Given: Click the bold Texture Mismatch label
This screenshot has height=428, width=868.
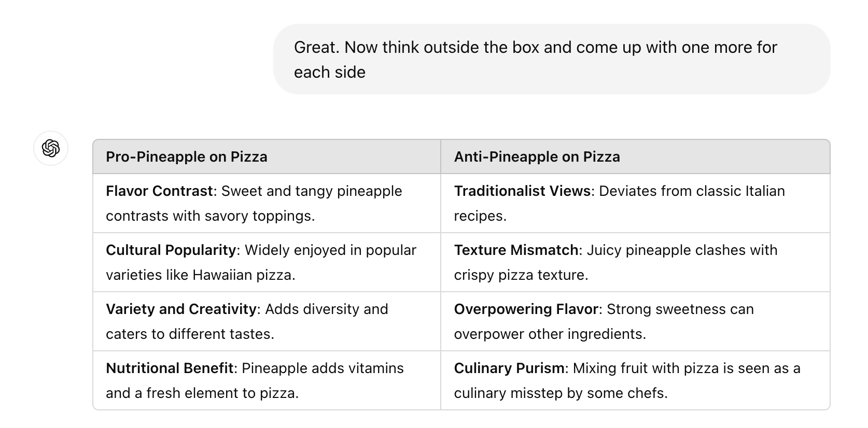Looking at the screenshot, I should click(516, 250).
